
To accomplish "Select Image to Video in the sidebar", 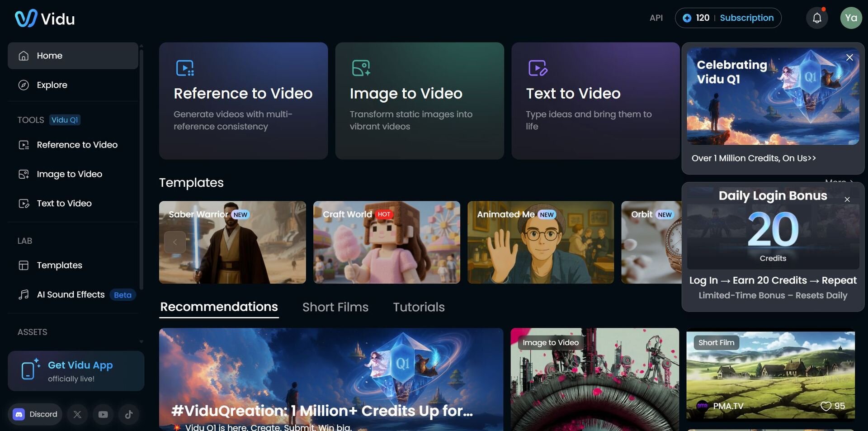I will point(73,174).
